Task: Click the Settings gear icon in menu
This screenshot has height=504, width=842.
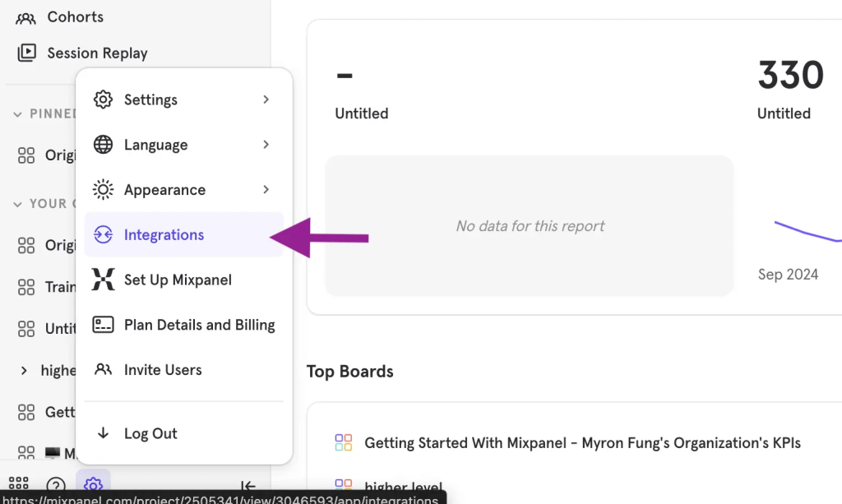Action: coord(103,99)
